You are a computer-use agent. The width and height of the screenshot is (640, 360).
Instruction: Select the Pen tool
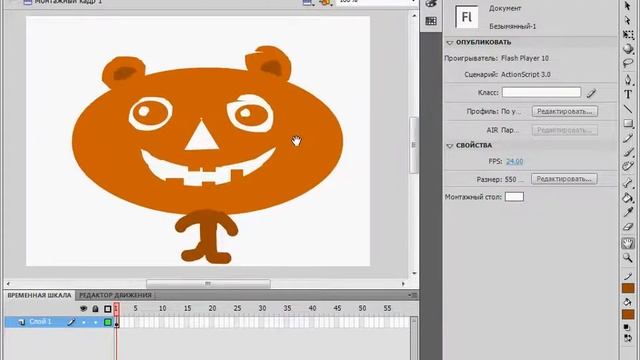pyautogui.click(x=628, y=80)
